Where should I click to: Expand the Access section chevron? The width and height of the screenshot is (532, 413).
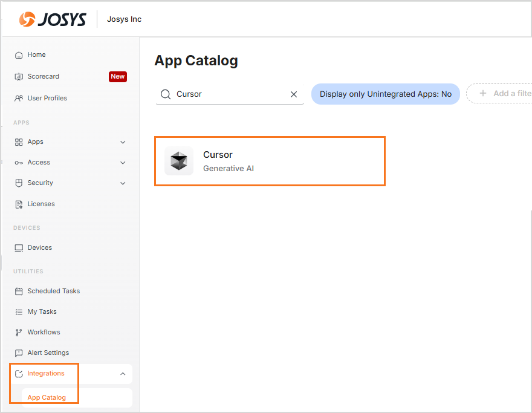click(123, 163)
